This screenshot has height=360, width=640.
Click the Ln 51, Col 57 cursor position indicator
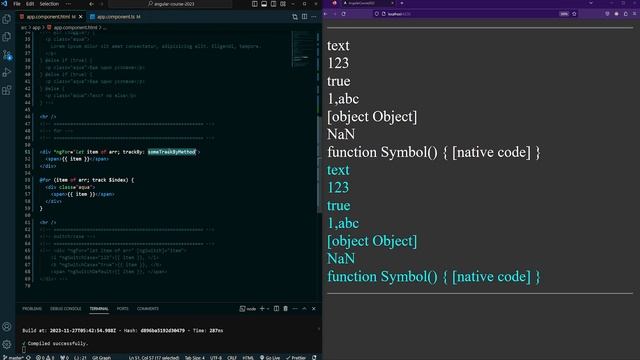tap(154, 358)
